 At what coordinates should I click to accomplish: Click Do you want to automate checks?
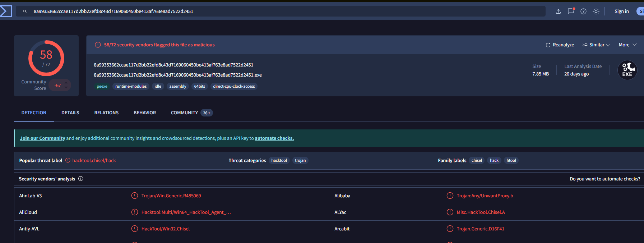(605, 179)
